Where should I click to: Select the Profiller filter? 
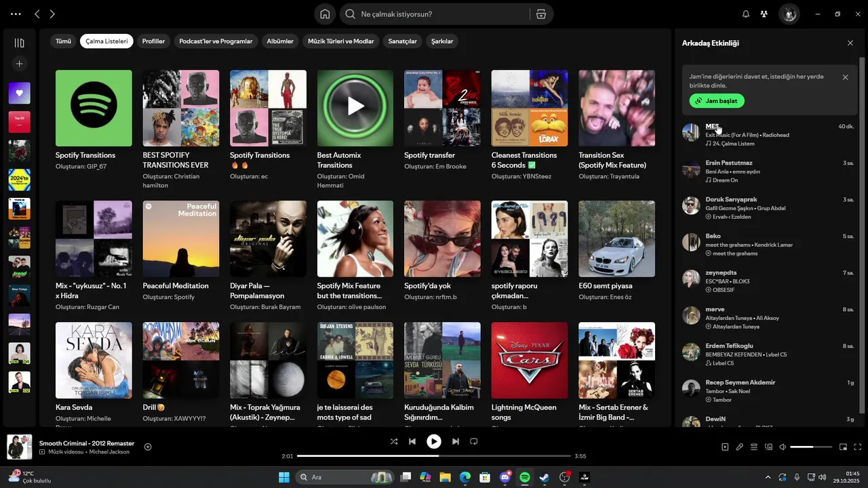[153, 41]
